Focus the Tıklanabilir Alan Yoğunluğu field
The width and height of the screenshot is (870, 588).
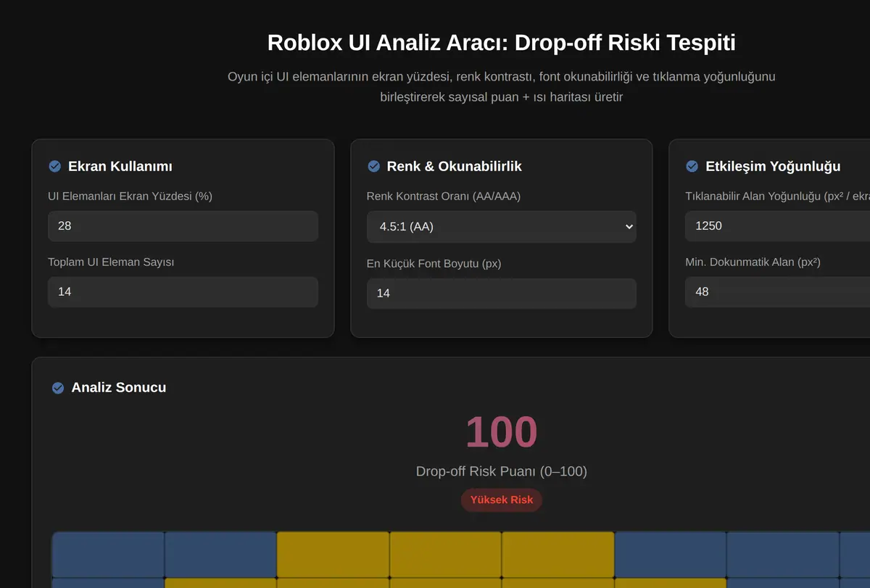[777, 226]
